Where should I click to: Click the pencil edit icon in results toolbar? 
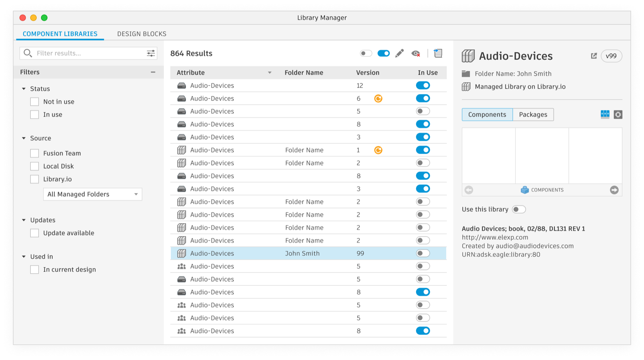[399, 53]
